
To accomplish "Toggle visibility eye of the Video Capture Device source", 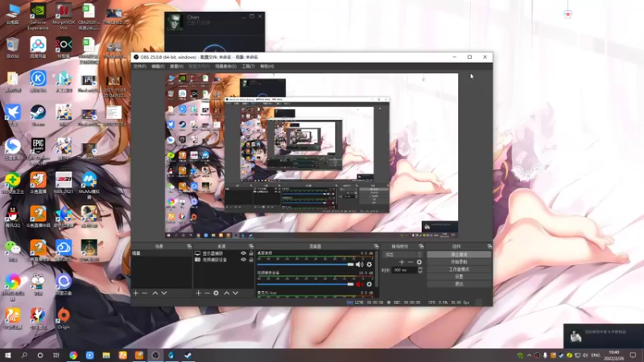I will point(243,260).
